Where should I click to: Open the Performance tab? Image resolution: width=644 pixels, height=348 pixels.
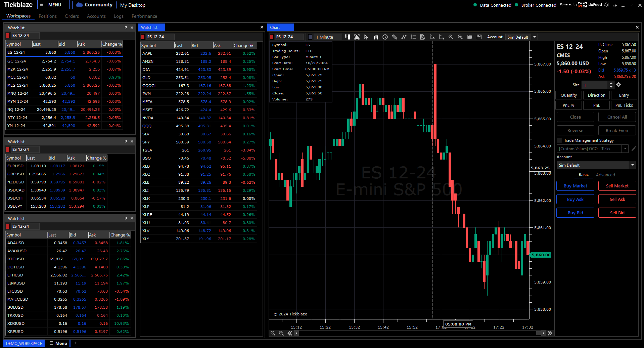coord(144,16)
